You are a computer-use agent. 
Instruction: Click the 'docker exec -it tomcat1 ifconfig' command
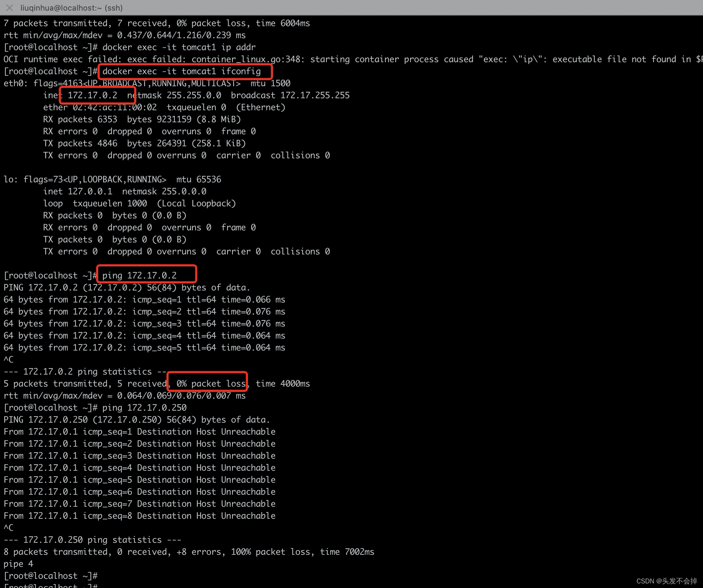coord(182,71)
